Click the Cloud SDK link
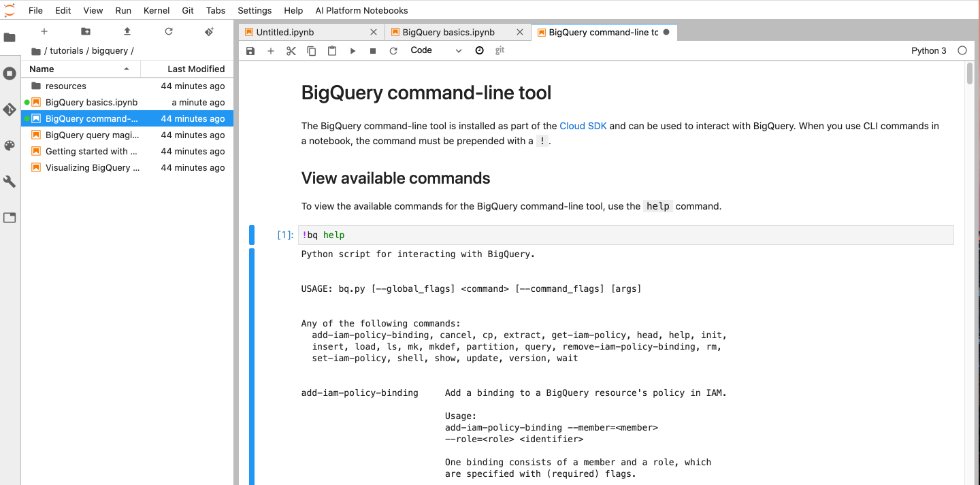980x485 pixels. (583, 126)
